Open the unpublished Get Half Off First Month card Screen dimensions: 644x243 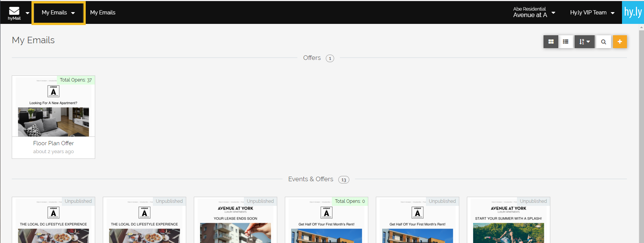click(x=418, y=220)
